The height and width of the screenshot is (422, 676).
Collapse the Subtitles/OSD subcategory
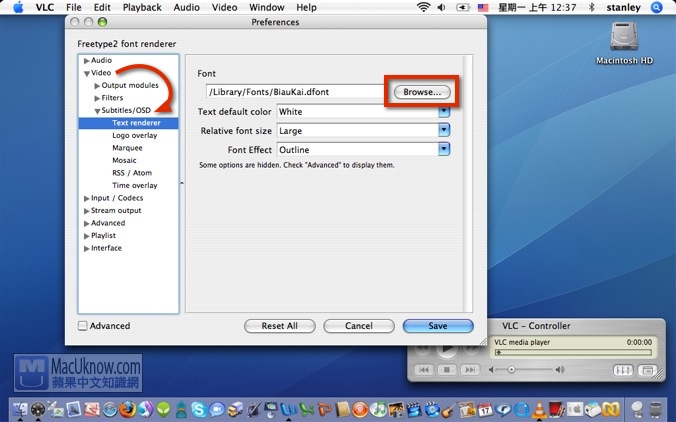(x=97, y=111)
